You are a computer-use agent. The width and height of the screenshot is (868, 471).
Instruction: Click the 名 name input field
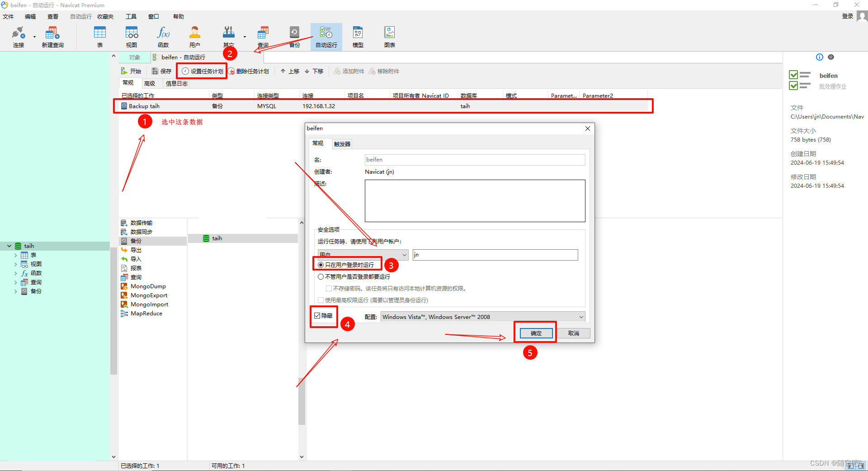[x=475, y=160]
